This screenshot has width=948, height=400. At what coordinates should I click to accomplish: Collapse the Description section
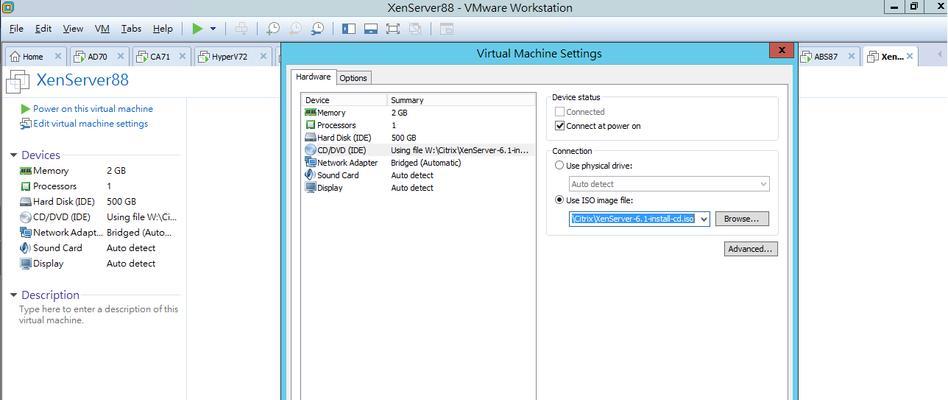pos(13,295)
